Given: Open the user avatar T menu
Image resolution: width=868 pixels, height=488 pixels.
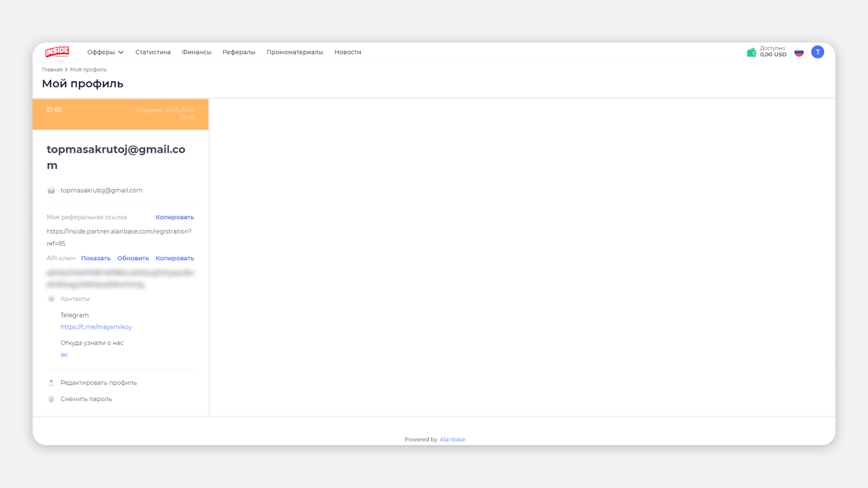Looking at the screenshot, I should [x=818, y=52].
